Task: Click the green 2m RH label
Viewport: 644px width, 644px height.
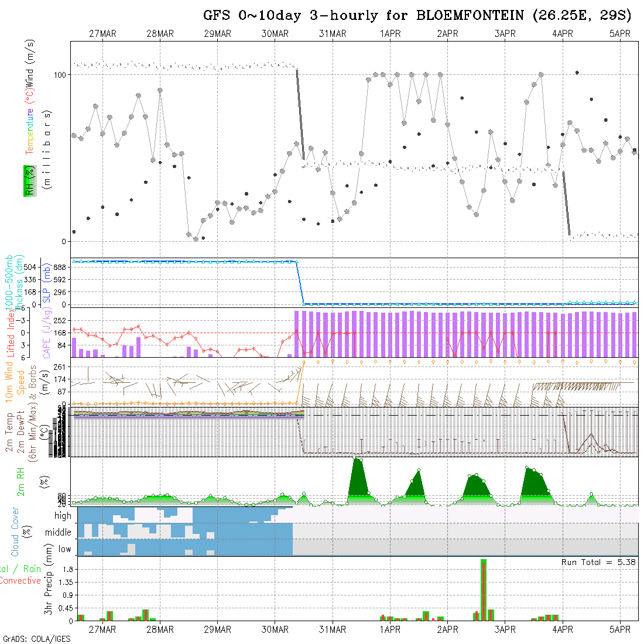Action: coord(20,482)
